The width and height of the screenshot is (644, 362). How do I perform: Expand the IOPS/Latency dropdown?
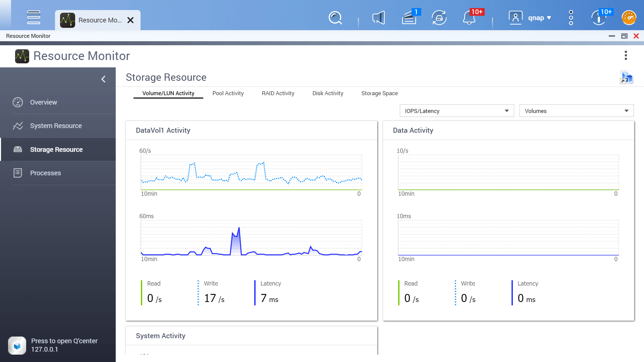[x=457, y=111]
